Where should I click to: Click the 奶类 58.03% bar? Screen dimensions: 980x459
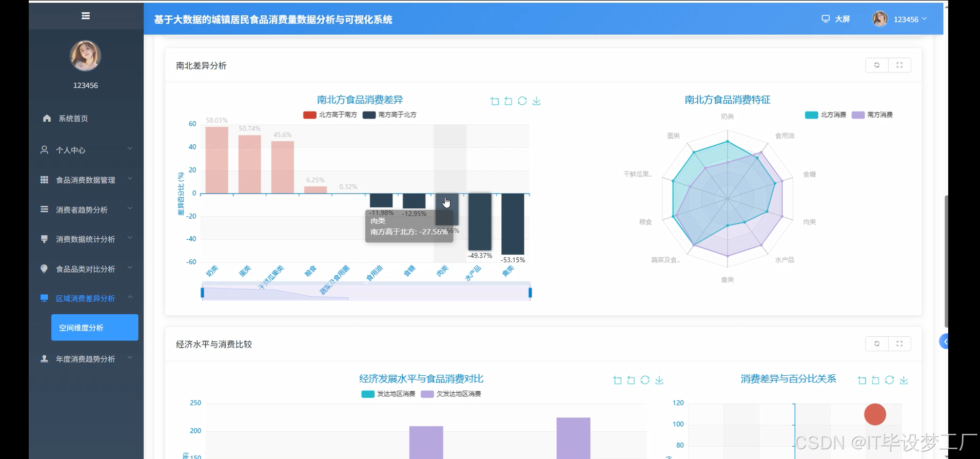pos(217,160)
